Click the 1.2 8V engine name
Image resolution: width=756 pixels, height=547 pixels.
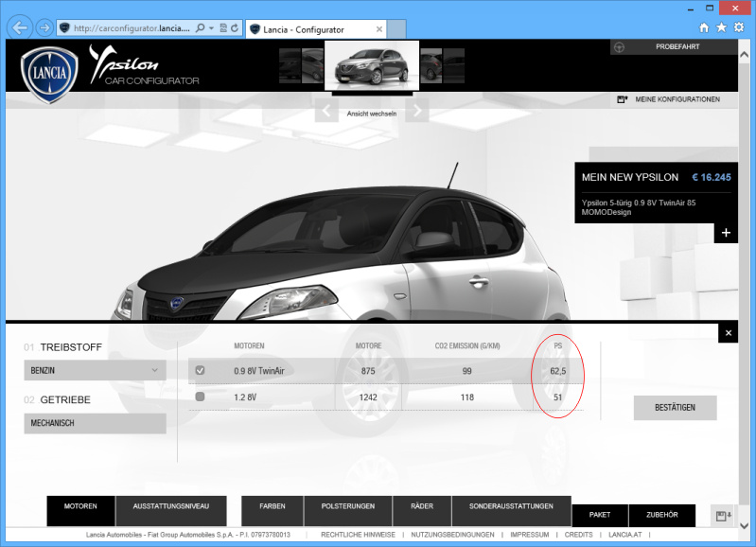pos(245,397)
